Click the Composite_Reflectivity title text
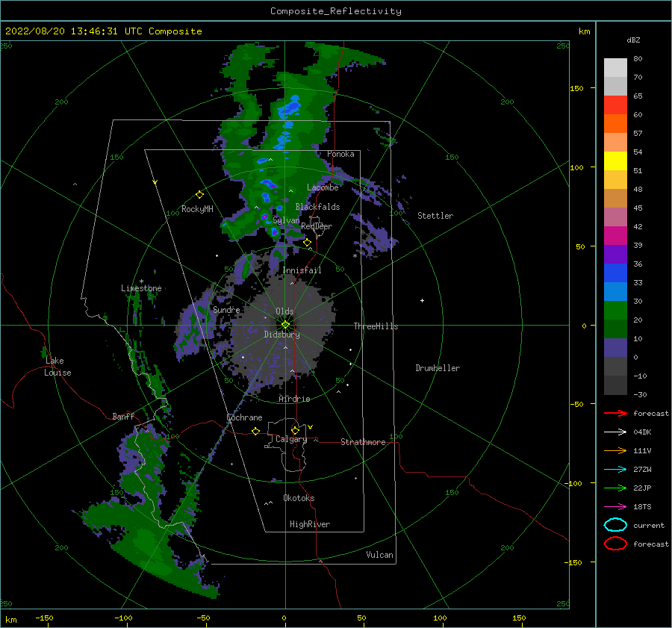This screenshot has width=672, height=628. [x=336, y=11]
